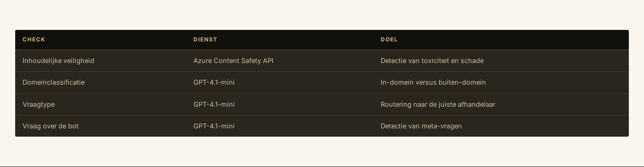
Task: Click GPT-4.1-mini in the bottom row
Action: [214, 126]
